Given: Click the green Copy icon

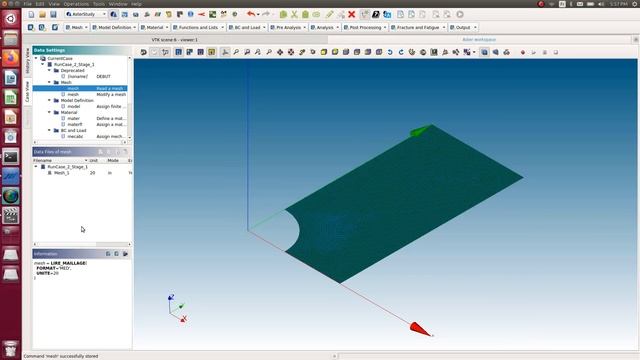Looking at the screenshot, I should click(283, 14).
